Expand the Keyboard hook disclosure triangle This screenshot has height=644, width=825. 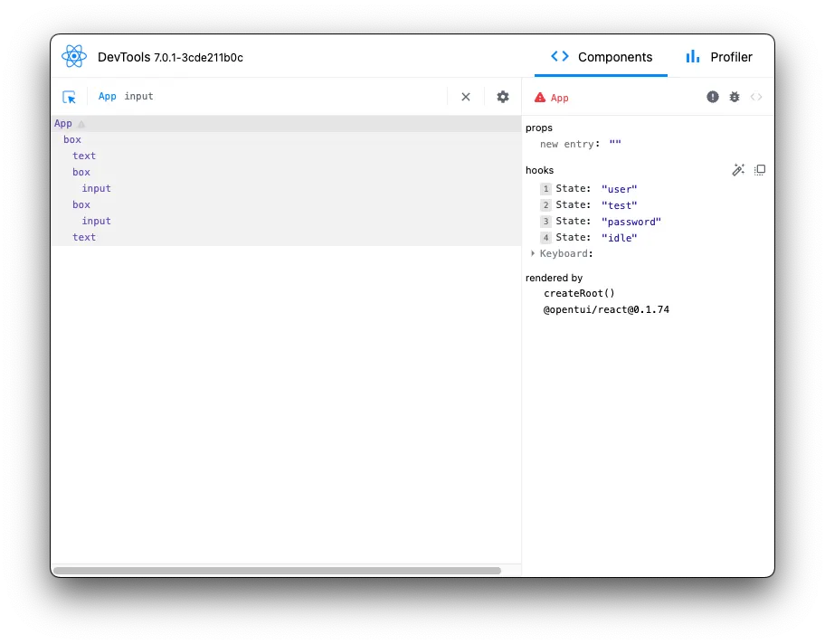(x=533, y=253)
